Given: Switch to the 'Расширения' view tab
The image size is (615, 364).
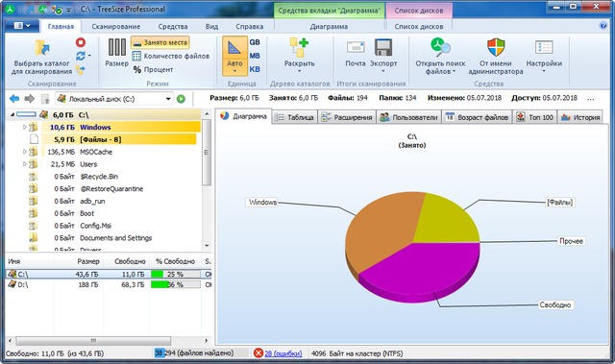Looking at the screenshot, I should tap(347, 117).
